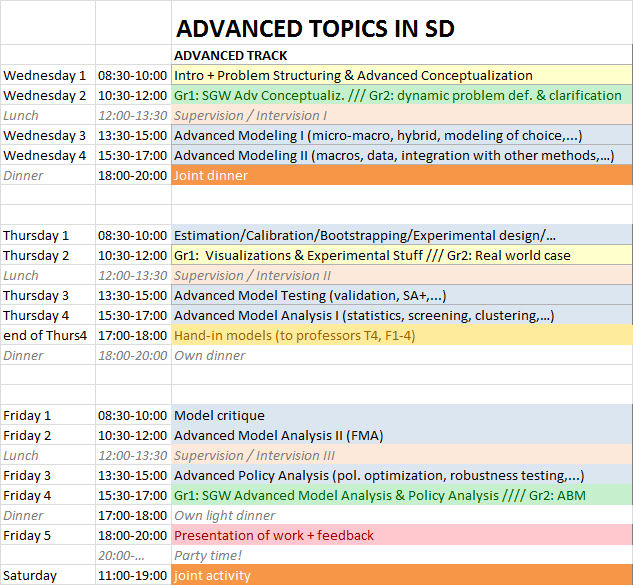Select 'Supervision / Intervision I' cell

[x=402, y=115]
